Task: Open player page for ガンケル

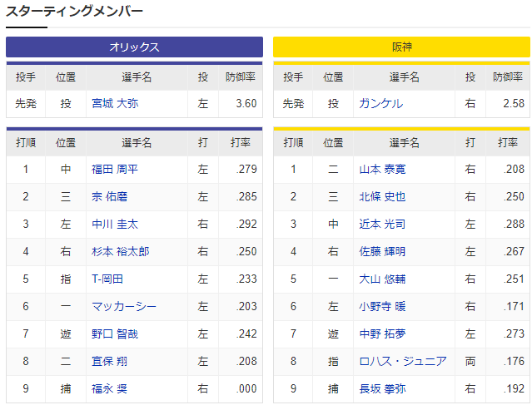Action: tap(381, 103)
